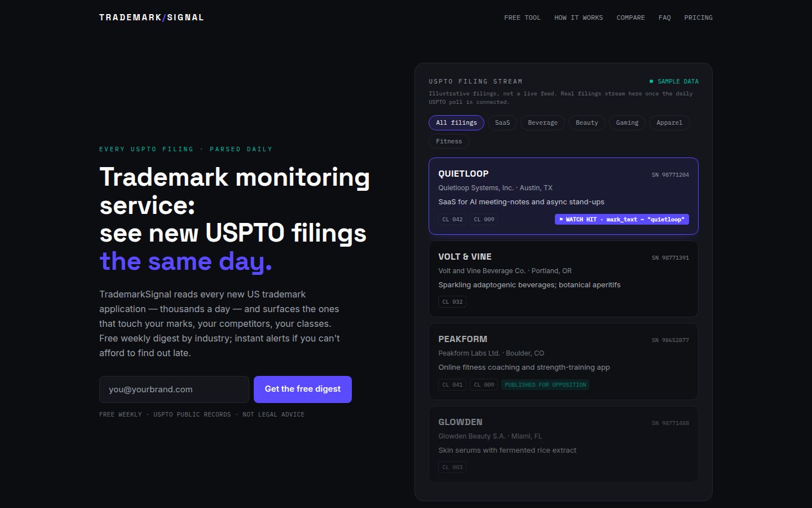The height and width of the screenshot is (508, 812).
Task: Go to How It Works section
Action: click(x=579, y=17)
